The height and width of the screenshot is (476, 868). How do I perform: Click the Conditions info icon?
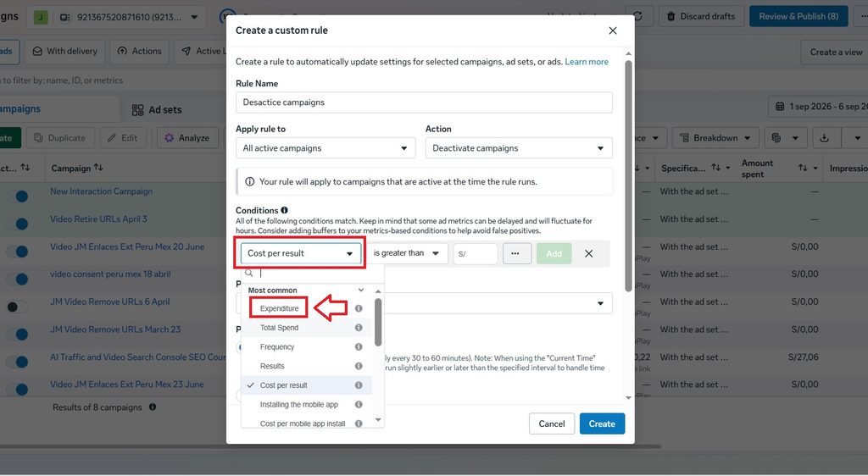pyautogui.click(x=285, y=210)
